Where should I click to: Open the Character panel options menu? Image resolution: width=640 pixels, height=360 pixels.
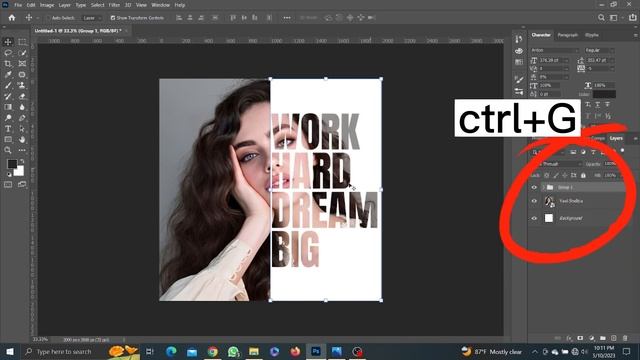click(635, 35)
